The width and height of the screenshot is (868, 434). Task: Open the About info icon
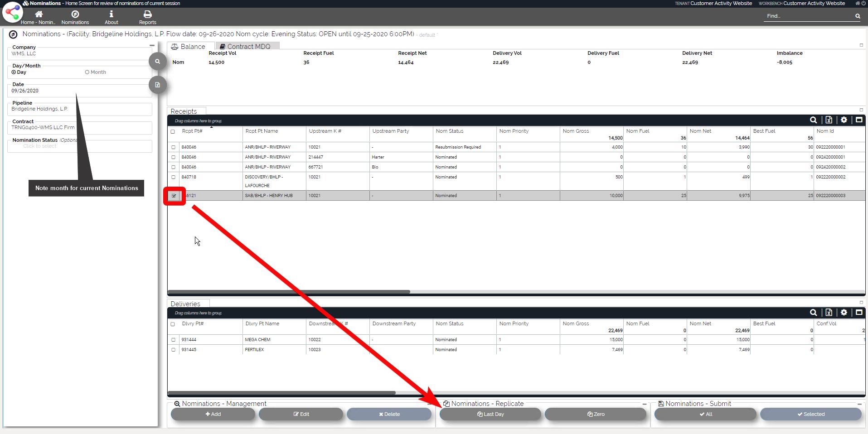pyautogui.click(x=111, y=15)
